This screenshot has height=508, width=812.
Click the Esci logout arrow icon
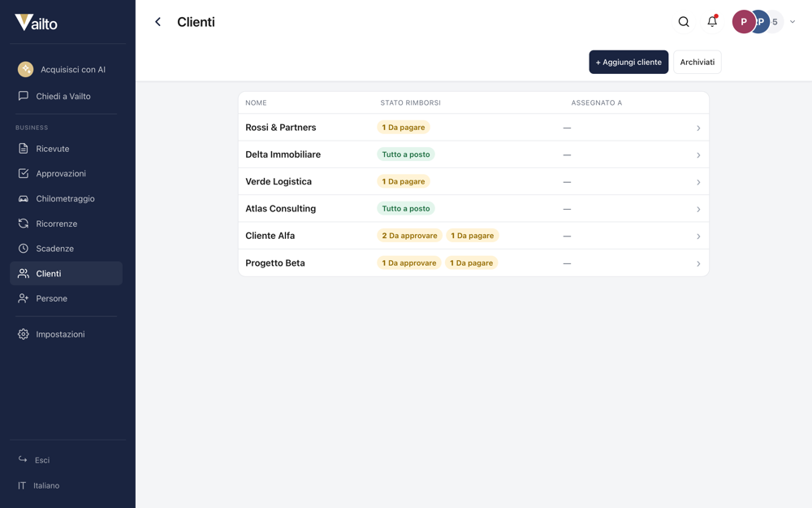point(23,459)
